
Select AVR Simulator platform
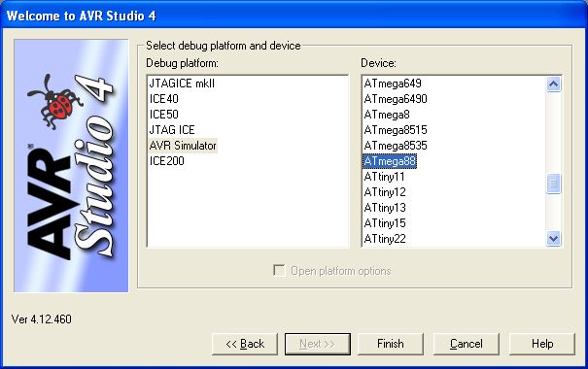pyautogui.click(x=183, y=146)
